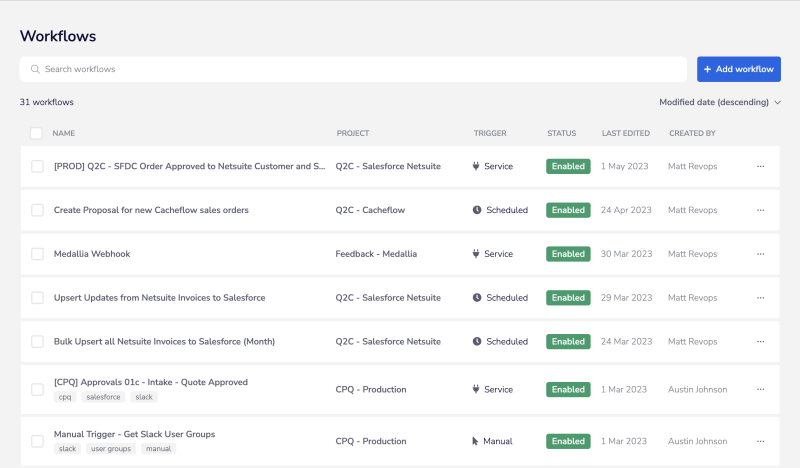Open the Modified date (descending) sort dropdown
Screen dimensions: 800x468
click(x=720, y=102)
